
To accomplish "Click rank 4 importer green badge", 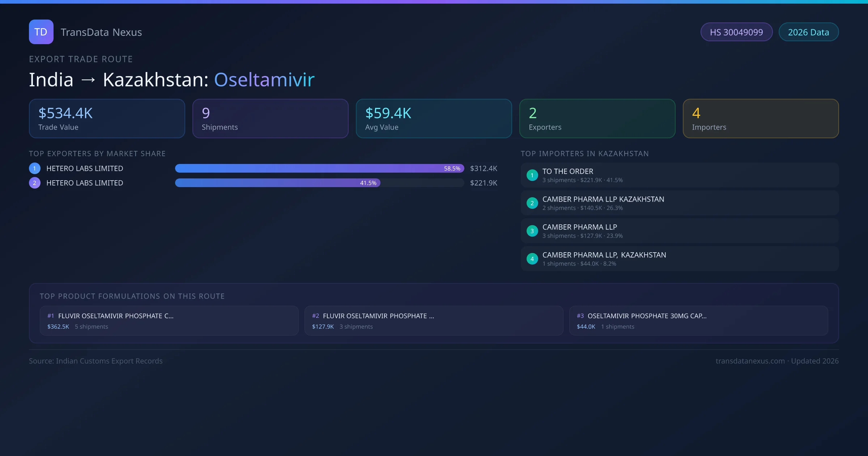I will (532, 259).
